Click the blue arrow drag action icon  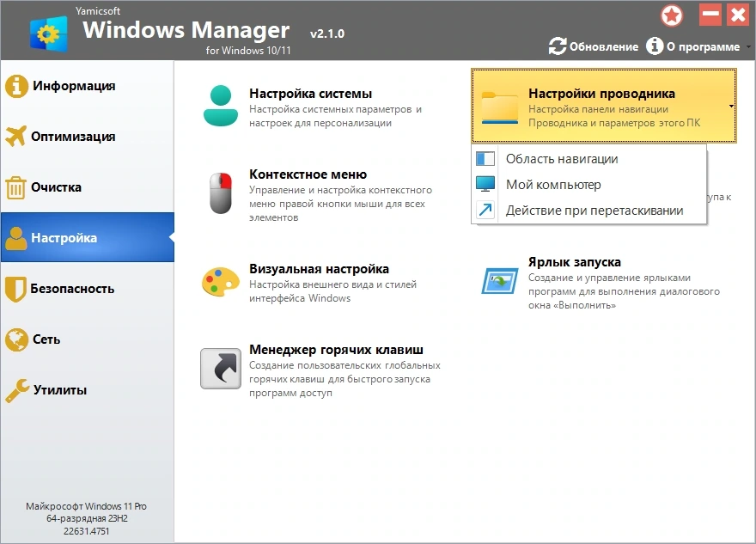[485, 210]
